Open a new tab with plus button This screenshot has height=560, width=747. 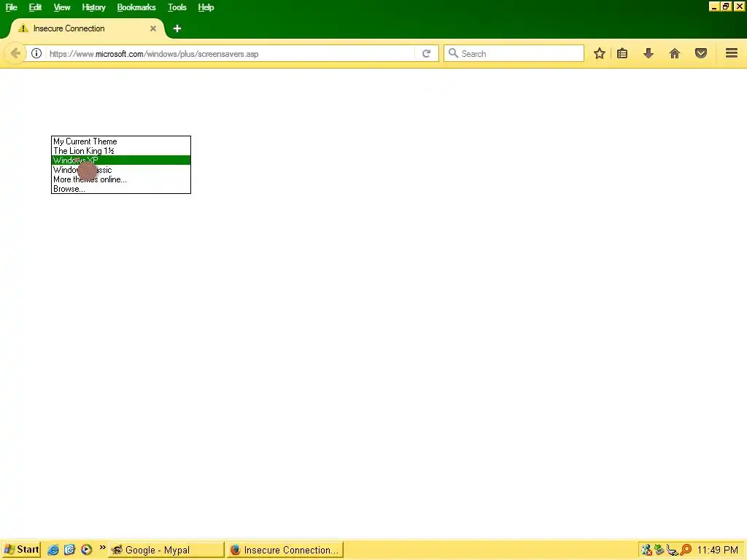[x=177, y=28]
